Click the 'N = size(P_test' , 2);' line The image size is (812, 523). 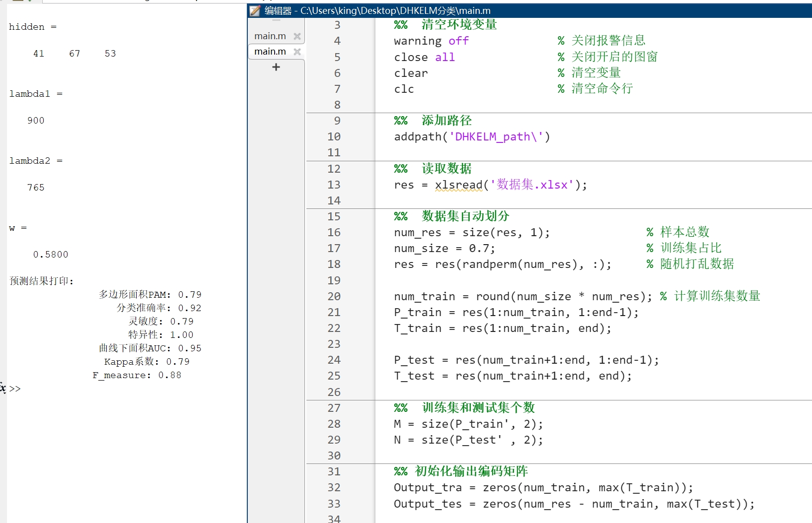pyautogui.click(x=468, y=440)
